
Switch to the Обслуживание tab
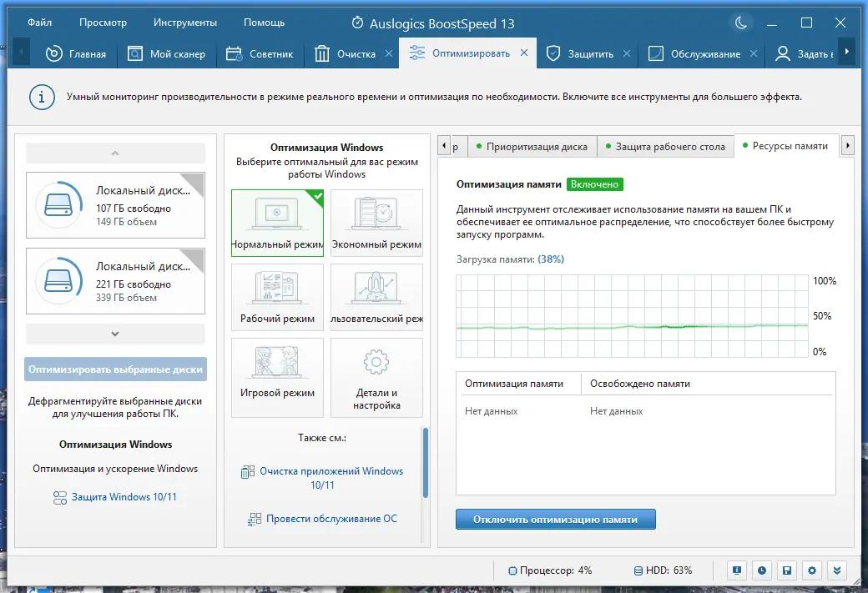694,53
